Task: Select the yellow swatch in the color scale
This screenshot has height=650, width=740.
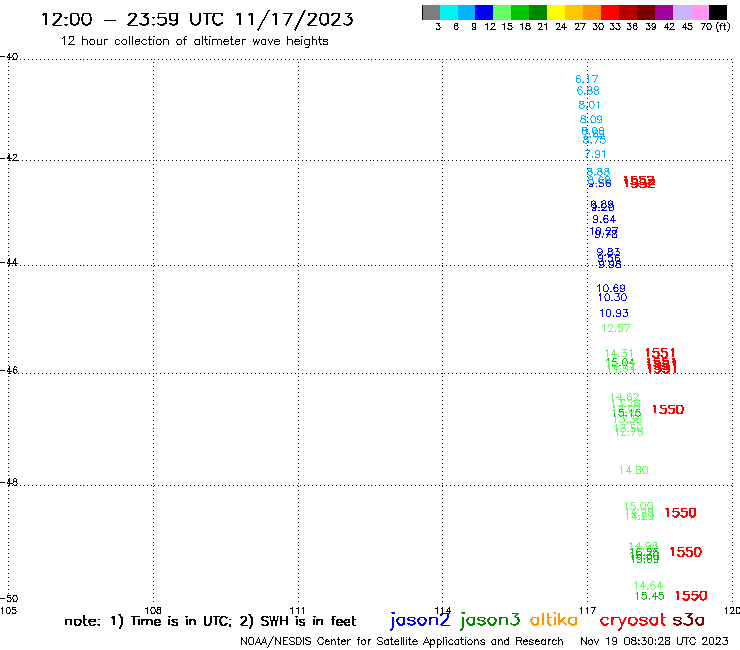Action: 556,12
